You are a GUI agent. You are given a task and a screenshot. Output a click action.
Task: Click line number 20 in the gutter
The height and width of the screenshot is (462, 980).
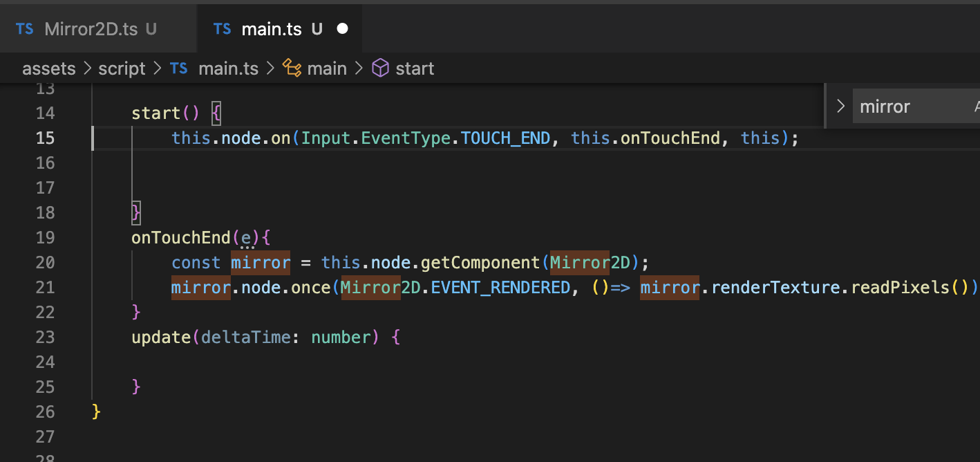[45, 263]
